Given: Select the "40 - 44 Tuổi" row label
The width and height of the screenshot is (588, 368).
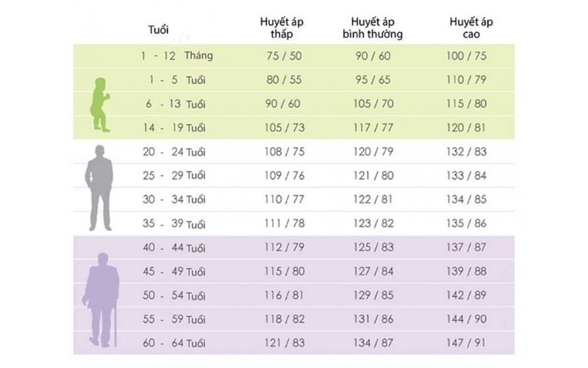Looking at the screenshot, I should click(x=173, y=248).
